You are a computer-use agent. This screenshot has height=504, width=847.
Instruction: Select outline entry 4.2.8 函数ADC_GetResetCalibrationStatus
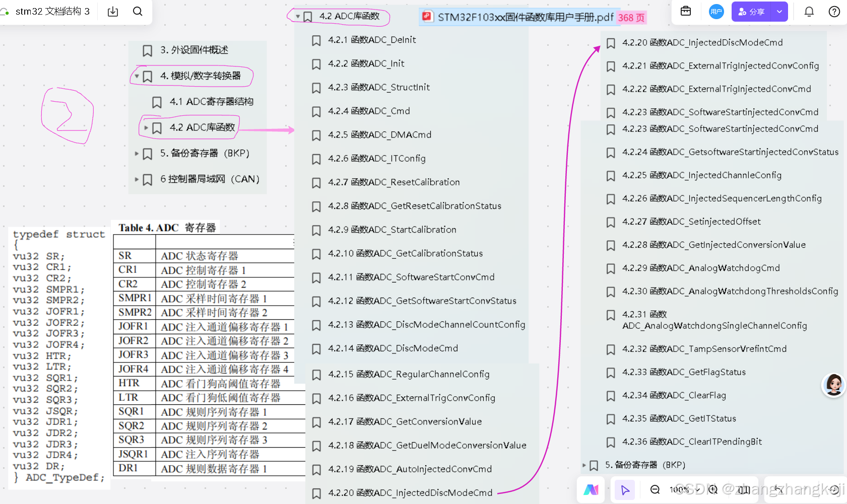(414, 206)
